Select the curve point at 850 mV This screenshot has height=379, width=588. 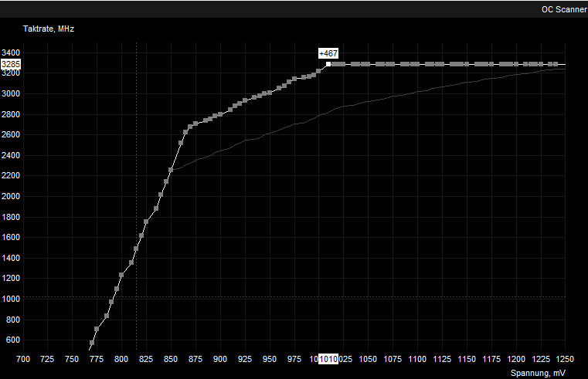coord(171,170)
